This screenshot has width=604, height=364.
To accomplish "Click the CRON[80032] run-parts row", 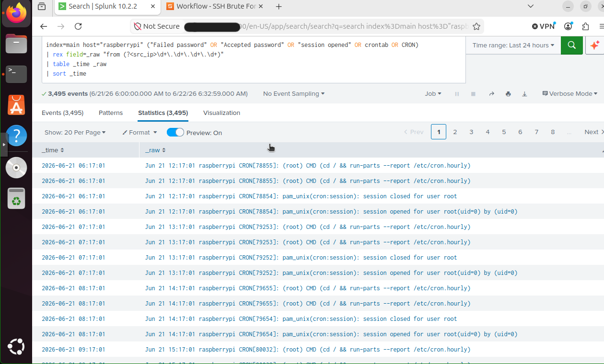I will 318,350.
